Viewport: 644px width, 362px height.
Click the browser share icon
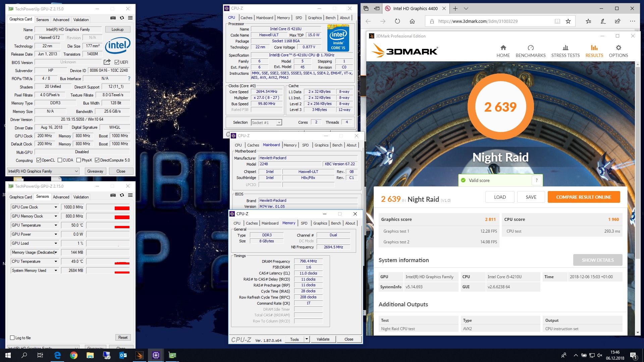pos(618,21)
